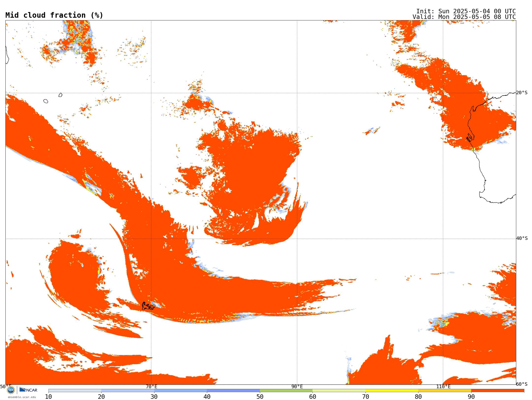Click the colorbar tick label 40

coord(207,397)
